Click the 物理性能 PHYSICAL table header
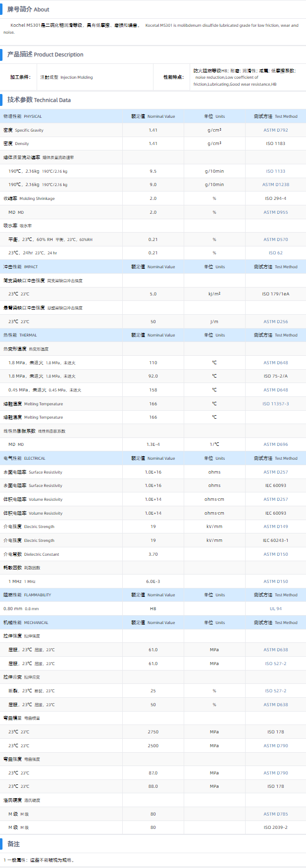 pyautogui.click(x=23, y=116)
